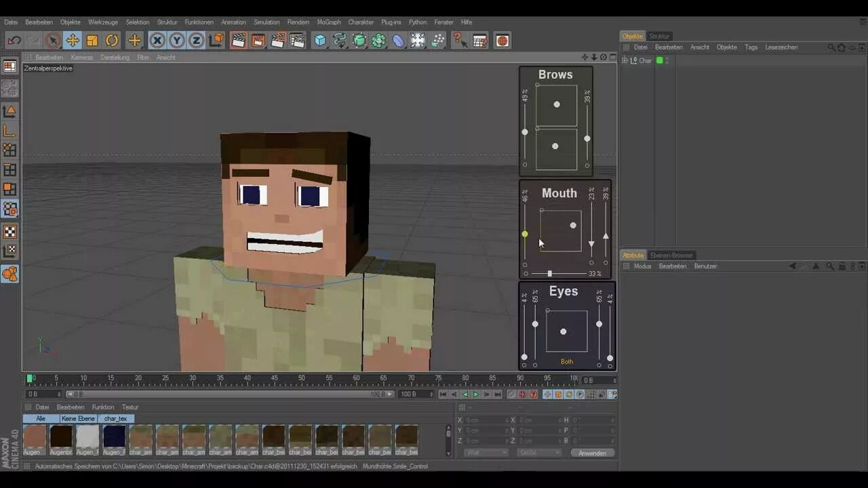The height and width of the screenshot is (488, 868).
Task: Click the black Augenbr material thumbnail
Action: point(61,437)
